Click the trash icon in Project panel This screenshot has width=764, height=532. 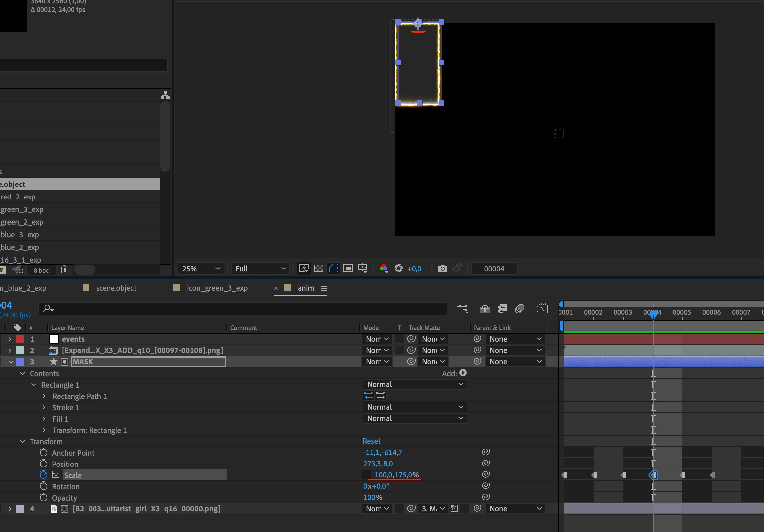coord(64,270)
